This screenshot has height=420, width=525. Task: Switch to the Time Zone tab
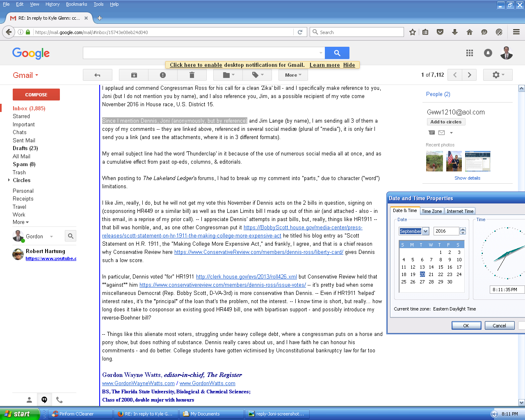(x=432, y=211)
